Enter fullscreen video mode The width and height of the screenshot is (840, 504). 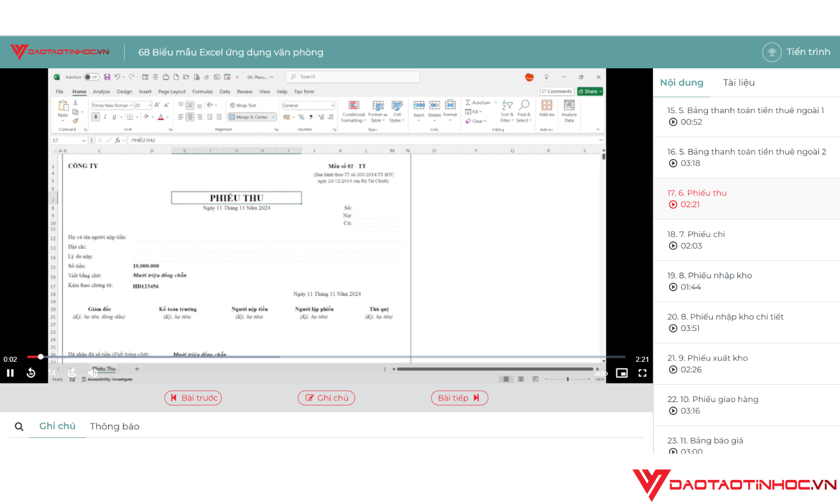(642, 373)
